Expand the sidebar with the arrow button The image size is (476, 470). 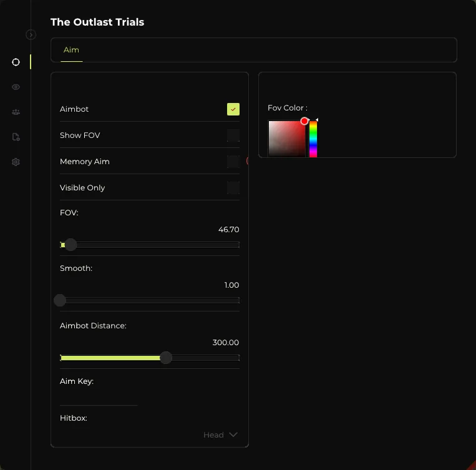point(31,34)
